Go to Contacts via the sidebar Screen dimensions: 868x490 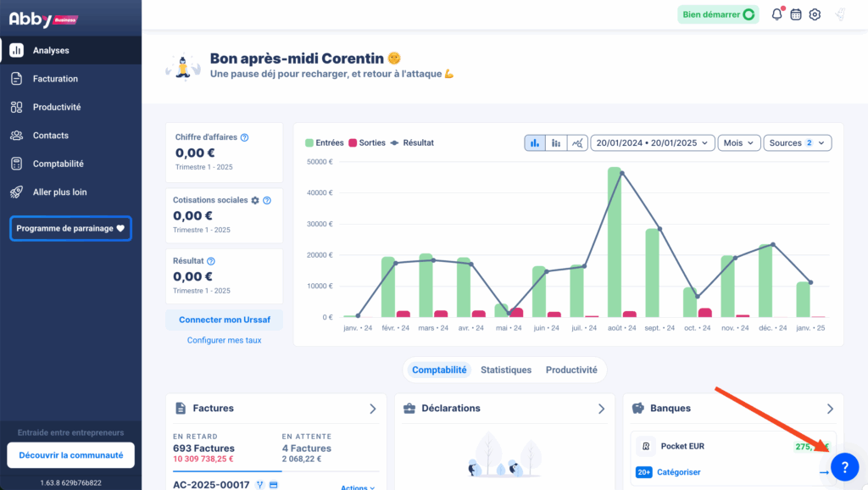50,135
